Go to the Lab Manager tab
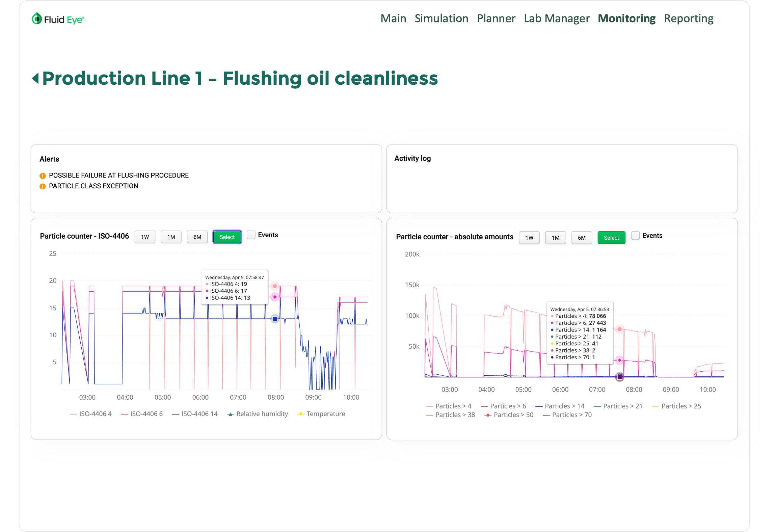The height and width of the screenshot is (532, 775). point(557,19)
